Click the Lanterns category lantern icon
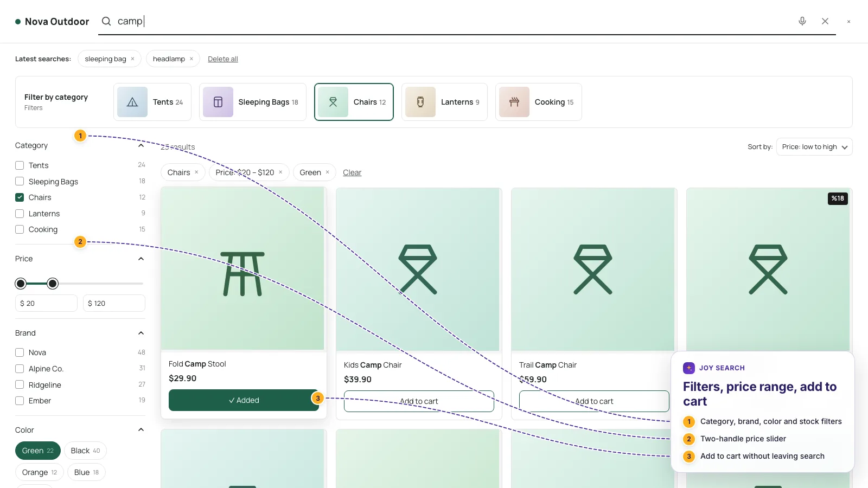The width and height of the screenshot is (868, 488). coord(420,102)
